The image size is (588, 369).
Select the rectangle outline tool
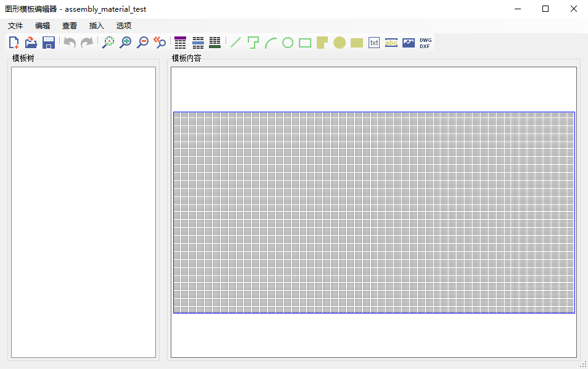(305, 43)
